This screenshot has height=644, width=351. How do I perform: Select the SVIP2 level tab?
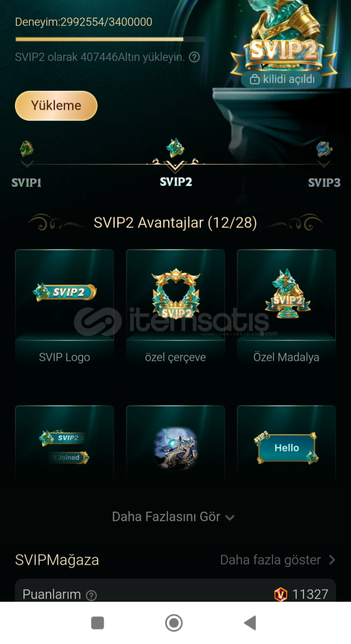tap(176, 181)
